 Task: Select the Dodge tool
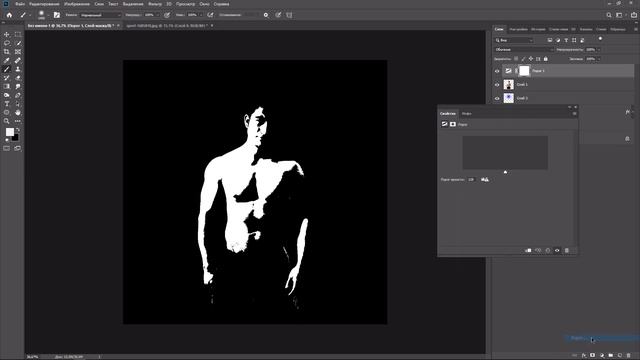(7, 95)
